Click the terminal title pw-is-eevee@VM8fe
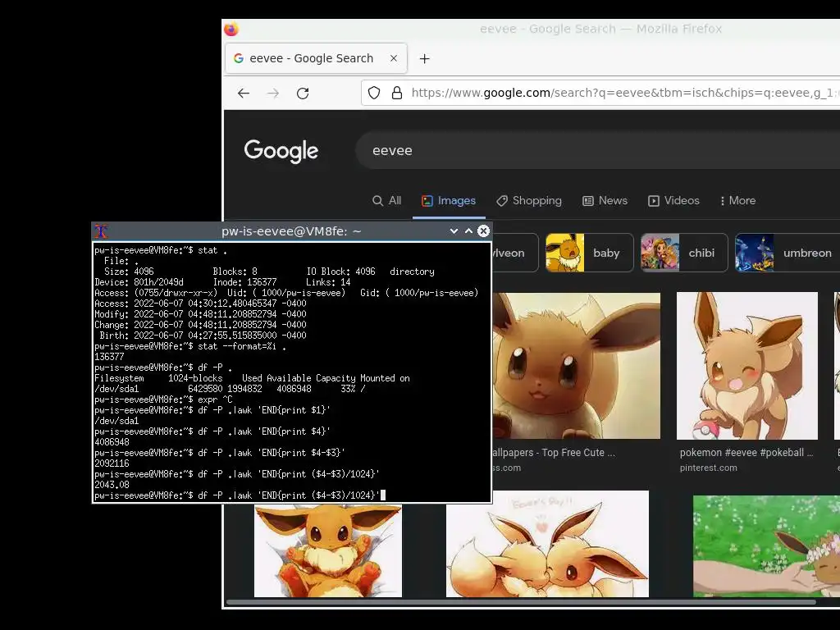This screenshot has height=630, width=840. click(x=291, y=231)
